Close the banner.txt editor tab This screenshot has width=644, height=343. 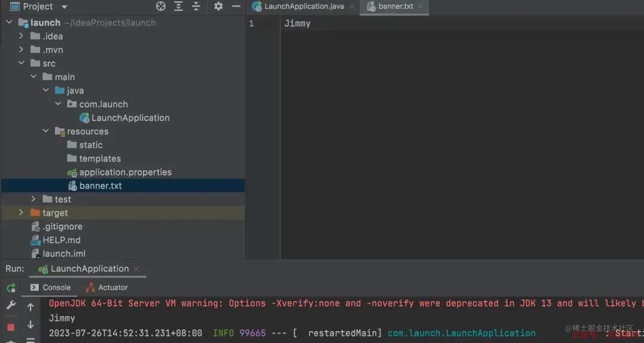click(420, 6)
